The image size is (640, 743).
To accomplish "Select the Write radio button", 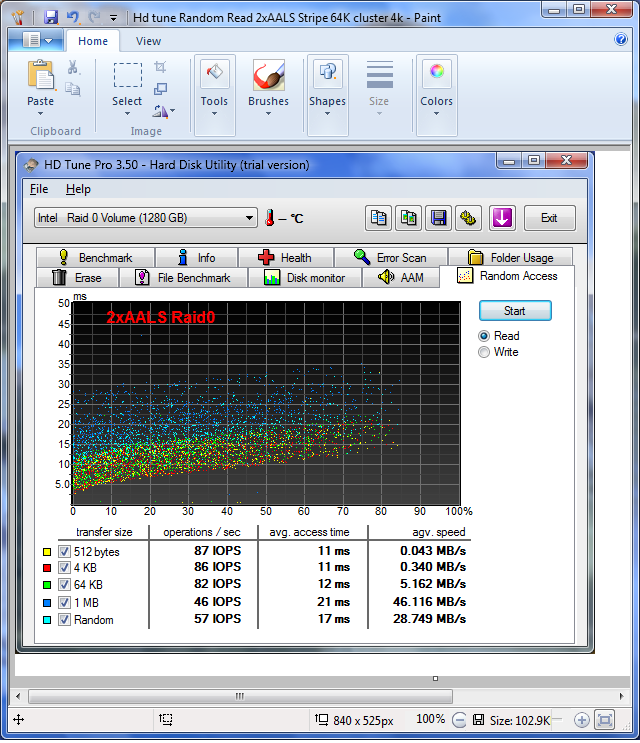I will (x=484, y=352).
